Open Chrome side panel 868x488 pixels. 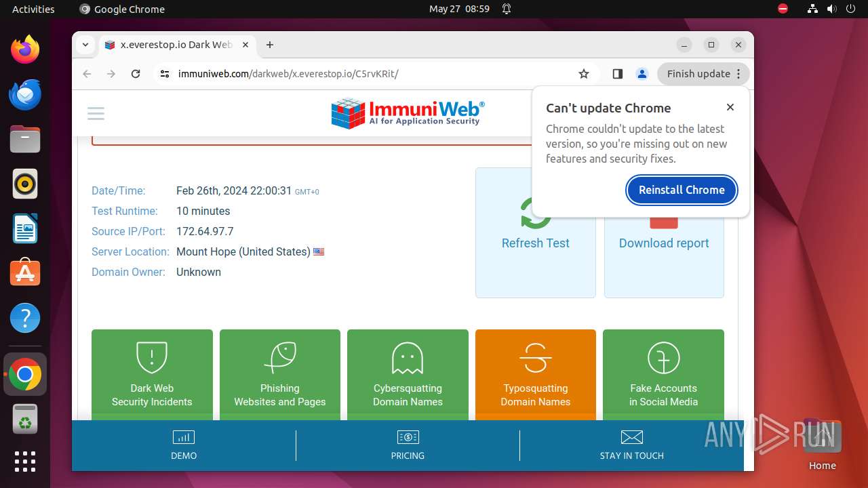click(x=617, y=74)
